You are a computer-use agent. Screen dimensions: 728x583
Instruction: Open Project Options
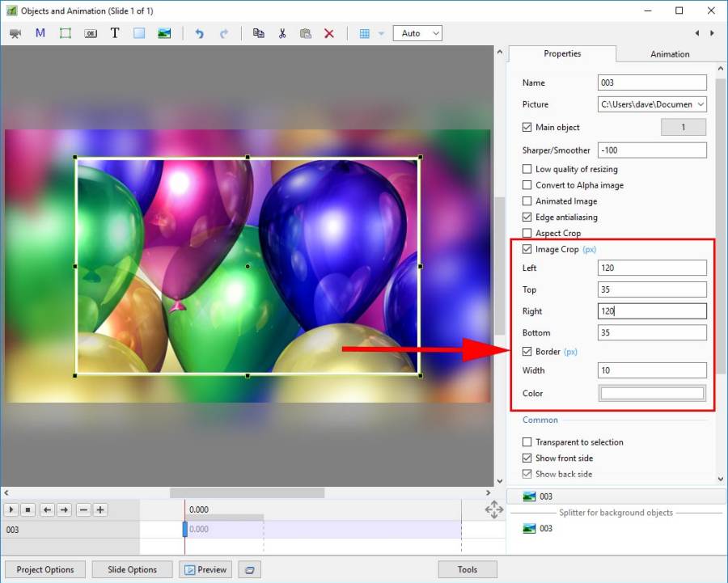45,569
